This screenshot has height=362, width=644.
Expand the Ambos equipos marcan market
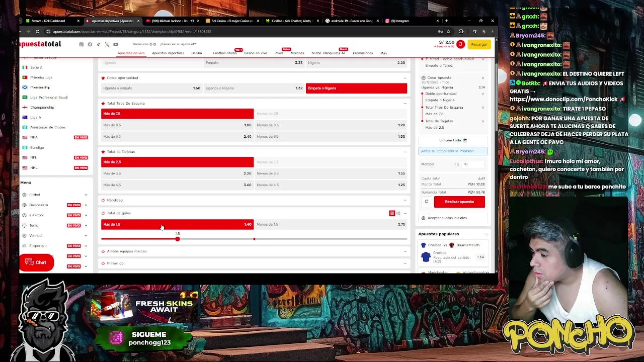coord(405,251)
